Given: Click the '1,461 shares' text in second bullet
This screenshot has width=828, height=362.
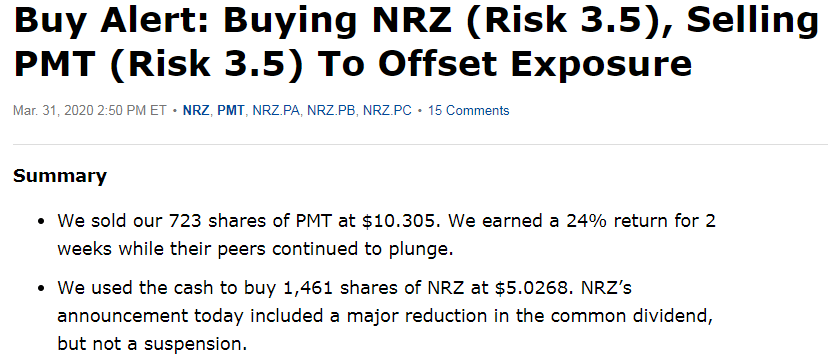Looking at the screenshot, I should point(372,289).
